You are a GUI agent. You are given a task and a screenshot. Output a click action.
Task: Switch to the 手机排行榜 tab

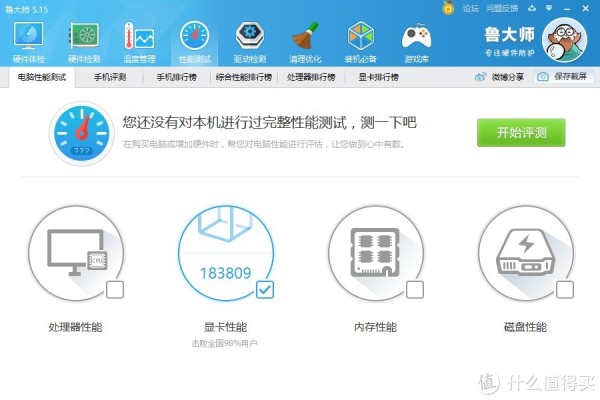click(176, 77)
